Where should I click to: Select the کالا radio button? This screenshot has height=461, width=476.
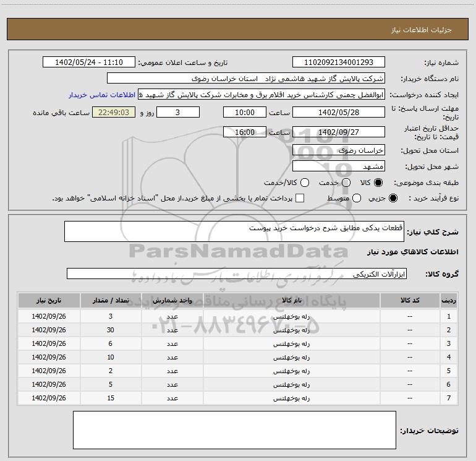click(378, 183)
